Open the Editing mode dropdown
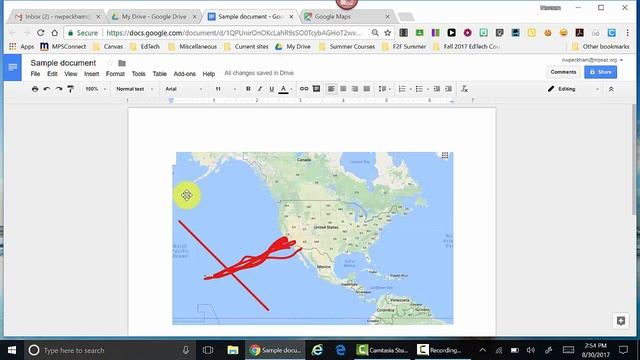The height and width of the screenshot is (360, 640). (x=573, y=89)
